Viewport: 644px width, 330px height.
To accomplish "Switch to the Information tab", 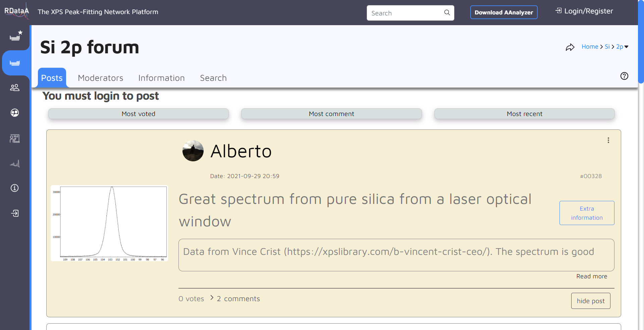I will (x=161, y=78).
